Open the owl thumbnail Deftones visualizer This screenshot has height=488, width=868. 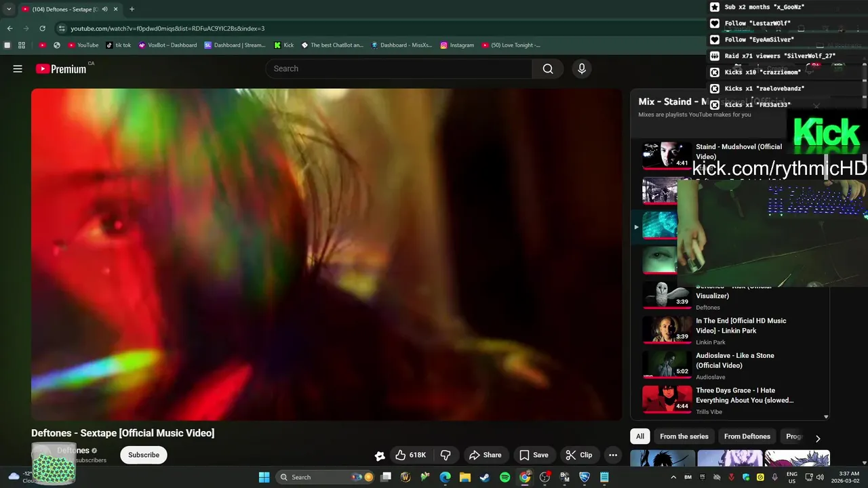(667, 294)
